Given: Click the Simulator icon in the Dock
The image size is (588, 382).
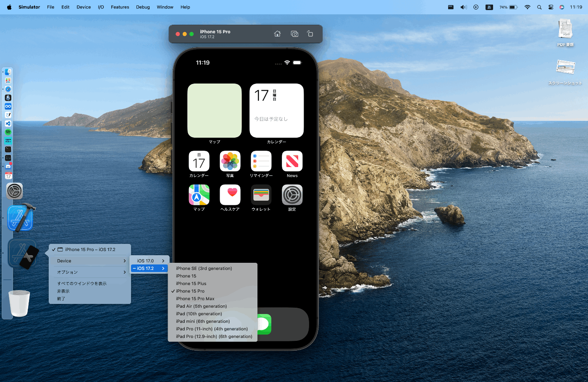Looking at the screenshot, I should coord(23,254).
